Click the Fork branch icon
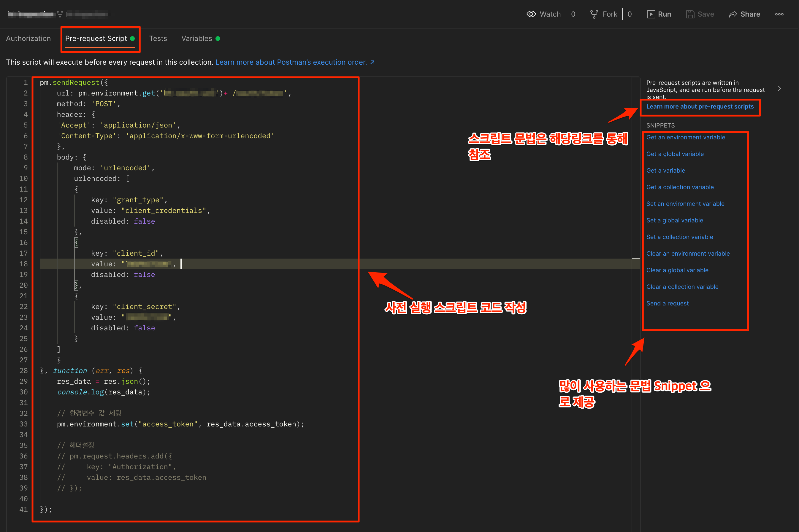 click(x=594, y=14)
